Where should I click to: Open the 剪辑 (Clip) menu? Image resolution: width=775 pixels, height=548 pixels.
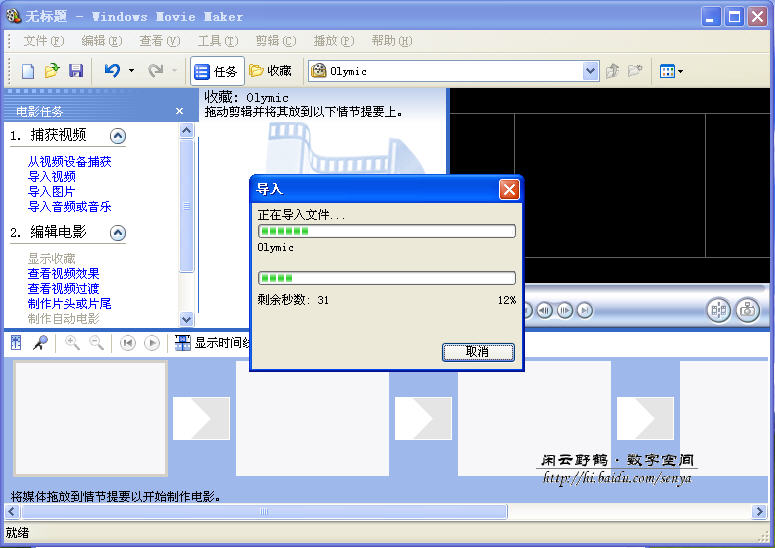click(x=275, y=41)
